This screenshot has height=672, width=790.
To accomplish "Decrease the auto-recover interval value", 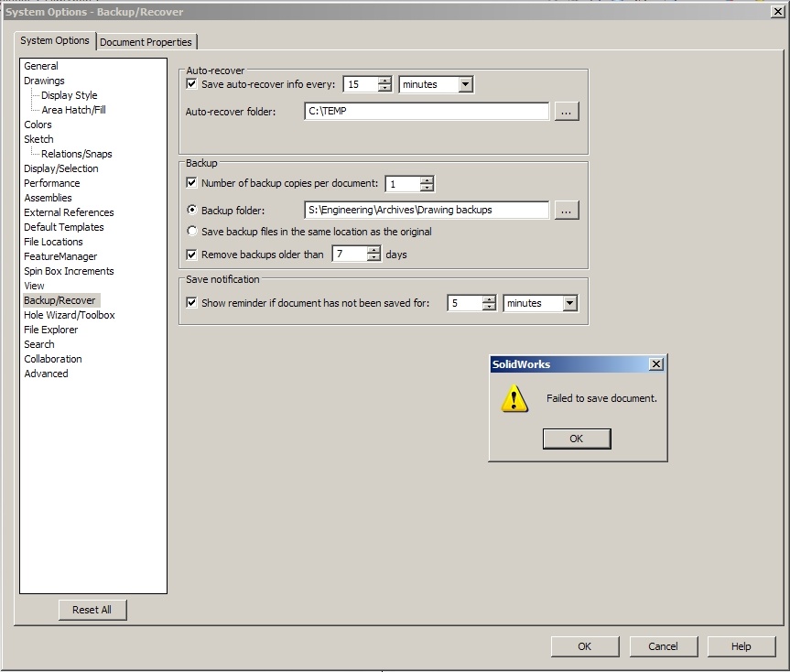I will (384, 88).
